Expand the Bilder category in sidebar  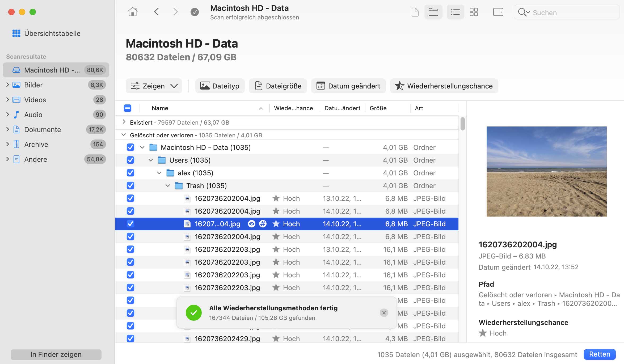point(7,85)
